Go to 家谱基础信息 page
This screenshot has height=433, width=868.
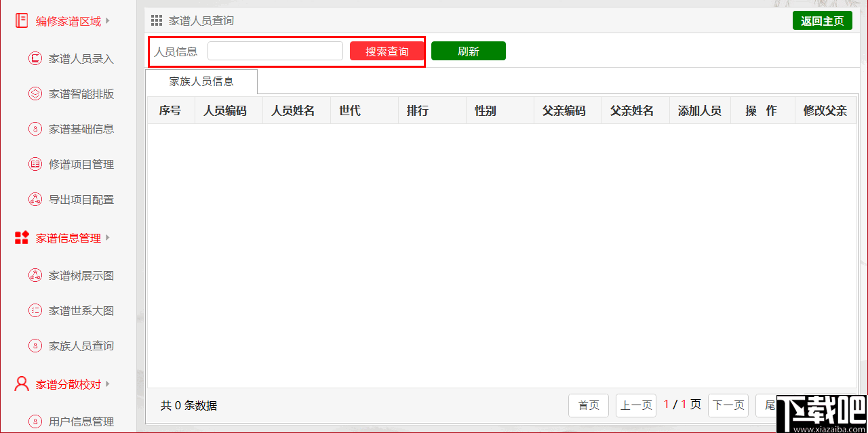[x=81, y=129]
